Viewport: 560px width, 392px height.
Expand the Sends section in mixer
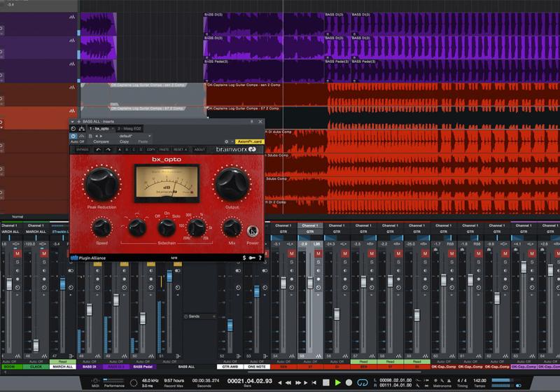[199, 316]
